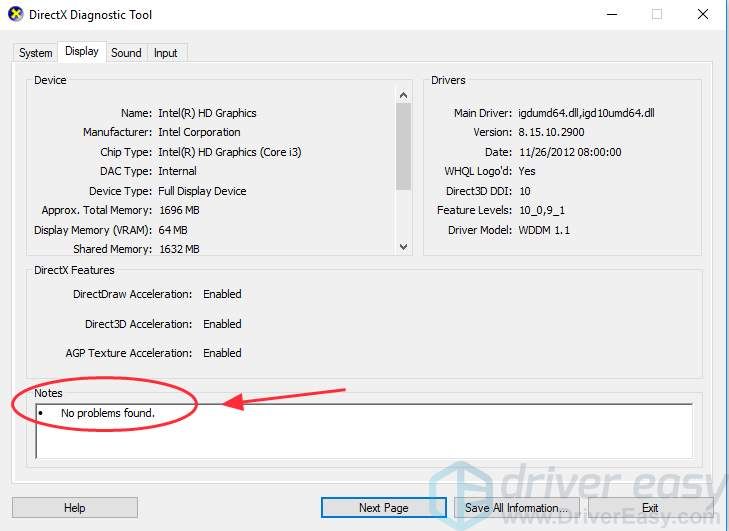
Task: Click the DirectX icon in the title bar
Action: [16, 15]
